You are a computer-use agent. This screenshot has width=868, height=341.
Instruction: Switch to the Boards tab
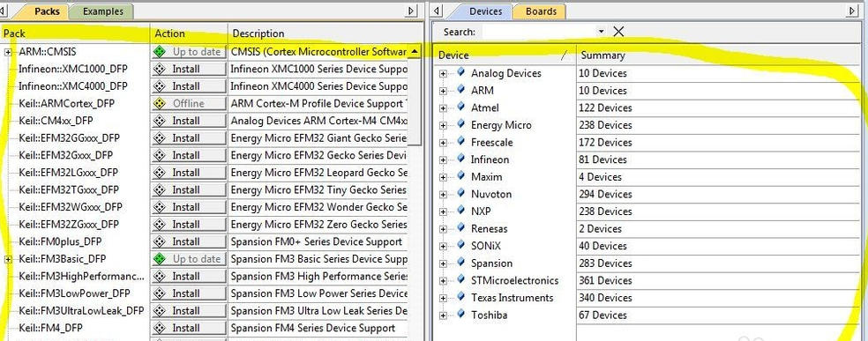(x=541, y=11)
